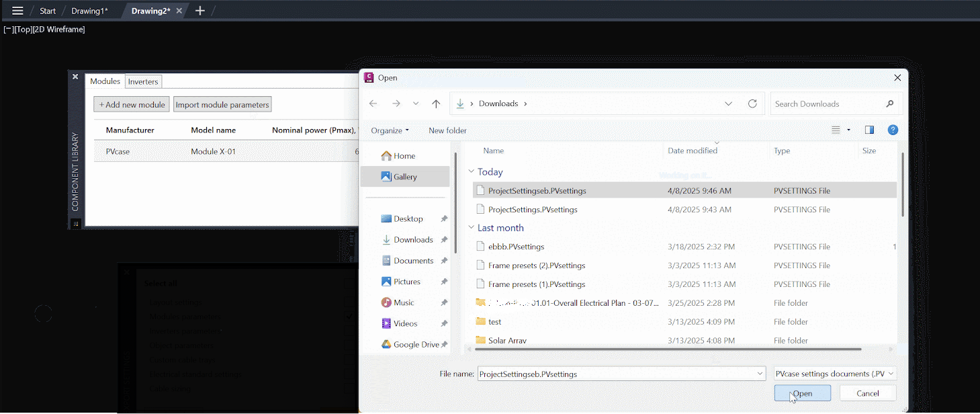The image size is (980, 414).
Task: Open the 2D Wireframe visual style menu
Action: pyautogui.click(x=58, y=30)
